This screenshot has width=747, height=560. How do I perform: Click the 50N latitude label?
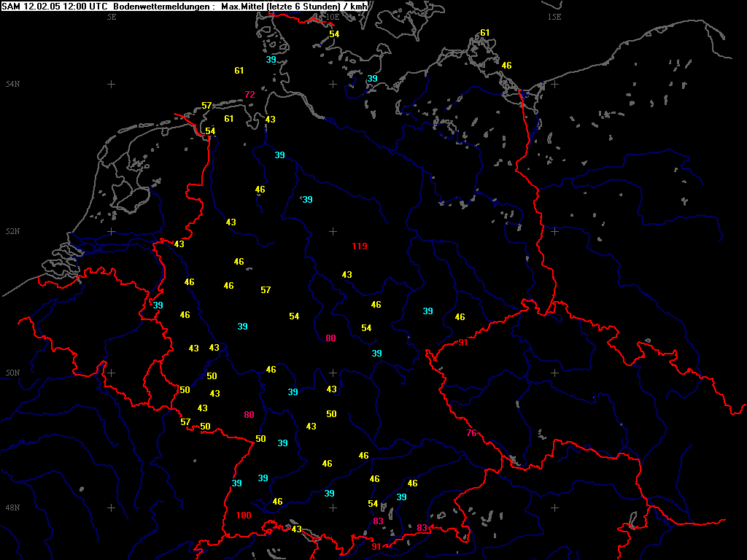pos(12,373)
